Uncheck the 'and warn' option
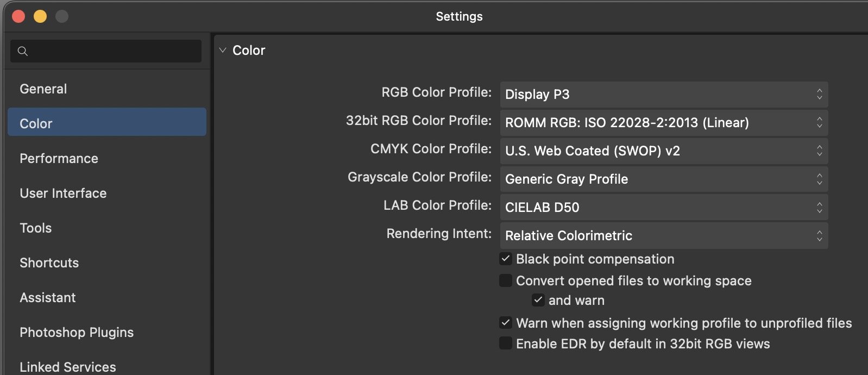Viewport: 868px width, 375px height. point(538,301)
